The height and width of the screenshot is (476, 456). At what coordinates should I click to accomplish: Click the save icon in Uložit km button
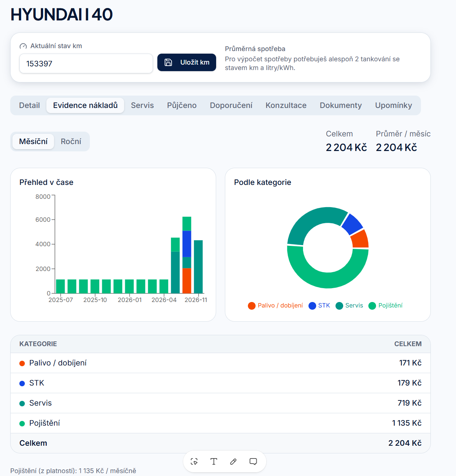pyautogui.click(x=168, y=62)
